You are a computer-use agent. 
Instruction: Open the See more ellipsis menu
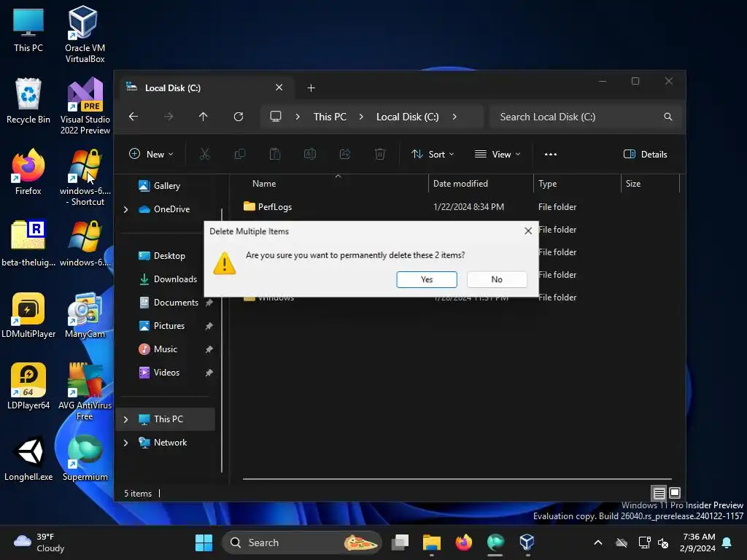click(551, 154)
